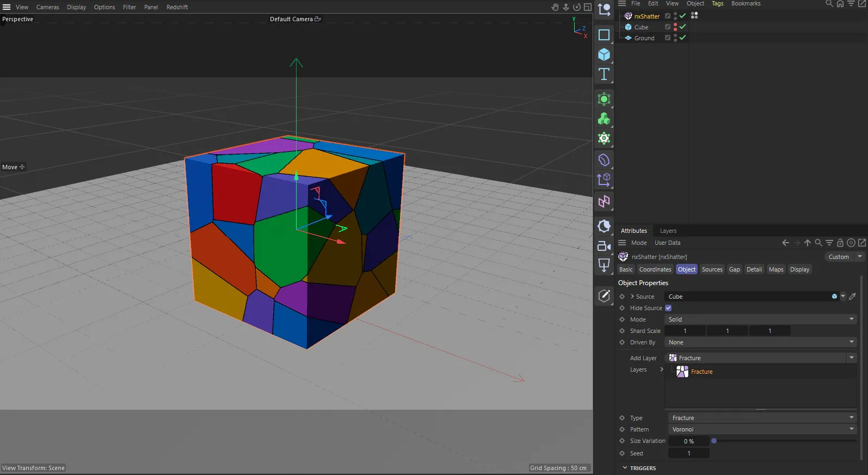Open the Cameras menu in the viewport
This screenshot has width=868, height=475.
coord(48,7)
